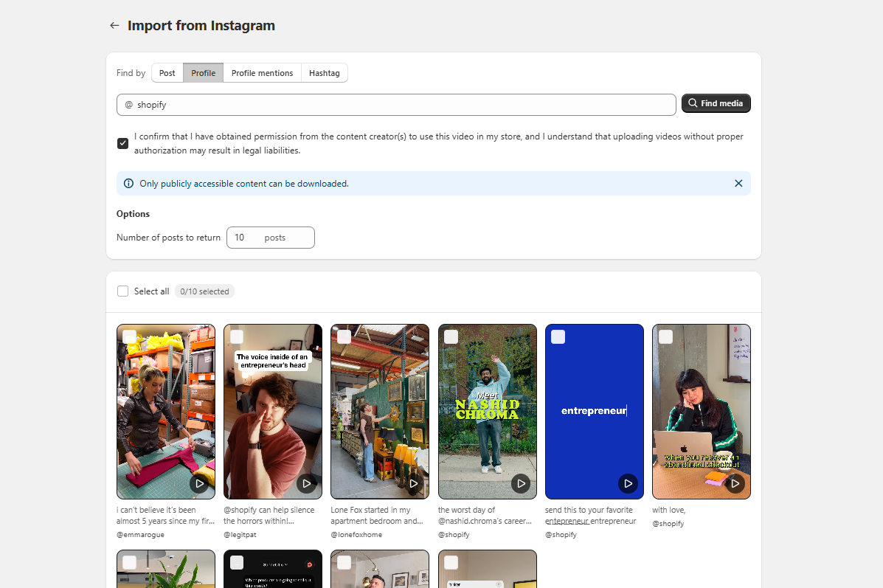883x588 pixels.
Task: Open the Meet Nashid Chroma thumbnail
Action: point(487,412)
